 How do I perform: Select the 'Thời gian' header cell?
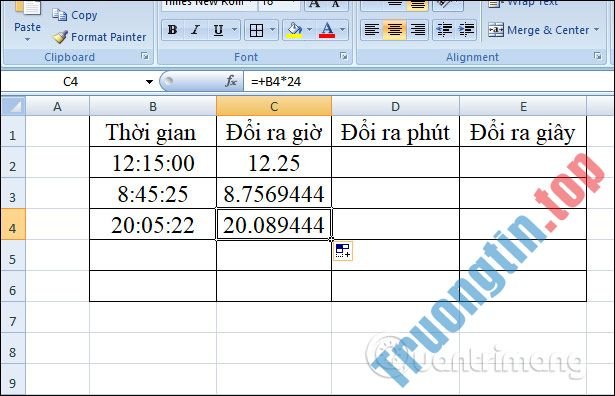click(153, 132)
